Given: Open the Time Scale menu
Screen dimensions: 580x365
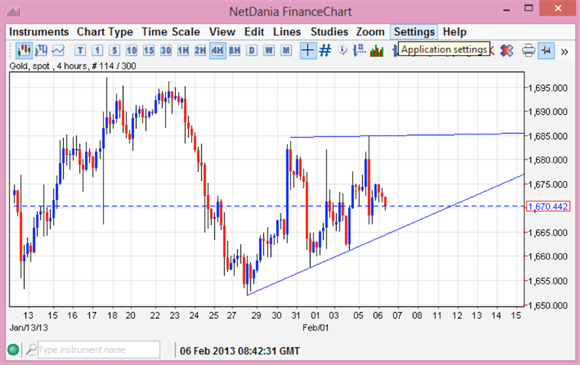Looking at the screenshot, I should point(171,32).
